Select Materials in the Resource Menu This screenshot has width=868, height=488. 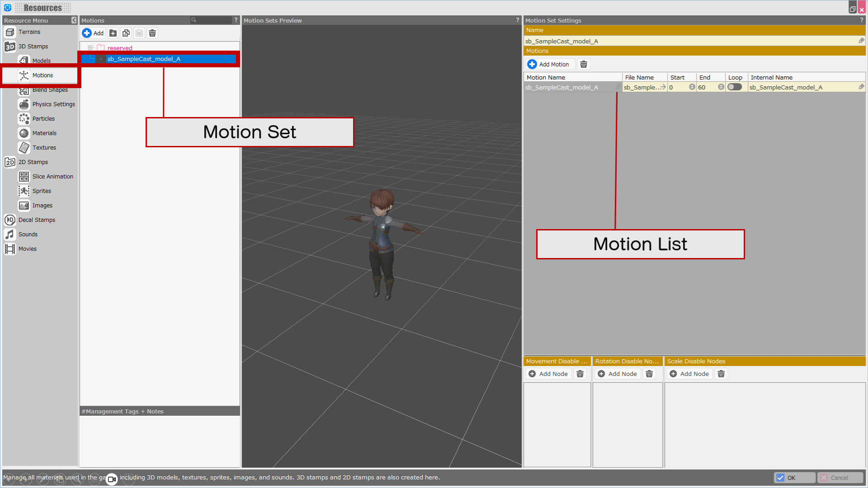click(x=44, y=133)
